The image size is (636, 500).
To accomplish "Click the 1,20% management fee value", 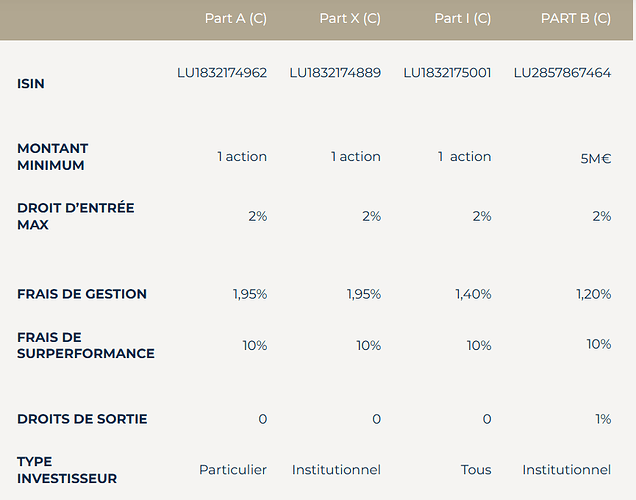I will [593, 294].
